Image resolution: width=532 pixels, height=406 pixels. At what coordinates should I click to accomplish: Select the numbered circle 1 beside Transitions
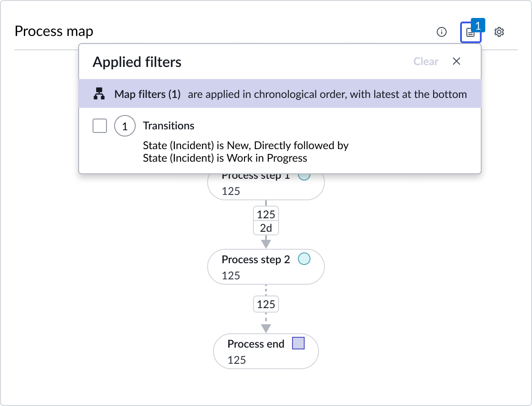(124, 126)
